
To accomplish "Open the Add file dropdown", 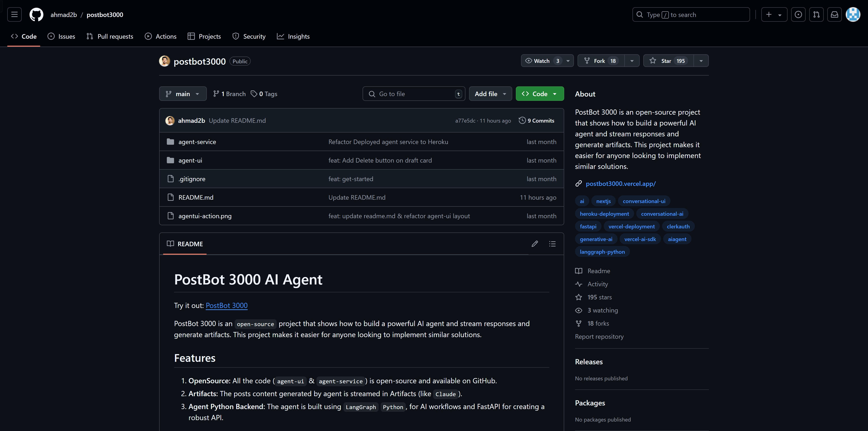I will 490,94.
